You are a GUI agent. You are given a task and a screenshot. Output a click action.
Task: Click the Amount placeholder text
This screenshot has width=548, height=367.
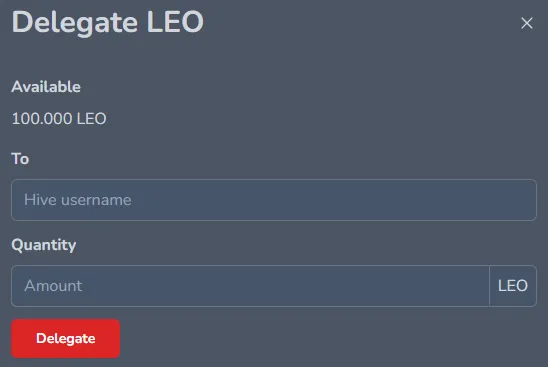pyautogui.click(x=53, y=286)
